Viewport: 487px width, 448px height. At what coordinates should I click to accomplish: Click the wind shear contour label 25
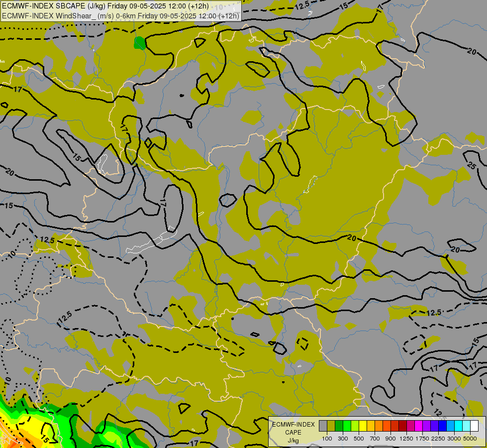click(472, 166)
